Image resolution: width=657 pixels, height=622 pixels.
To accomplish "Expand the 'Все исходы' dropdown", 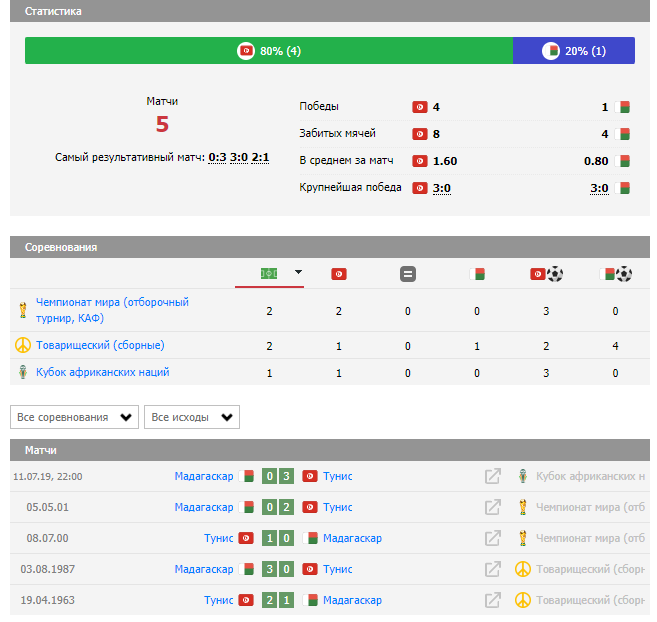I will pyautogui.click(x=191, y=417).
